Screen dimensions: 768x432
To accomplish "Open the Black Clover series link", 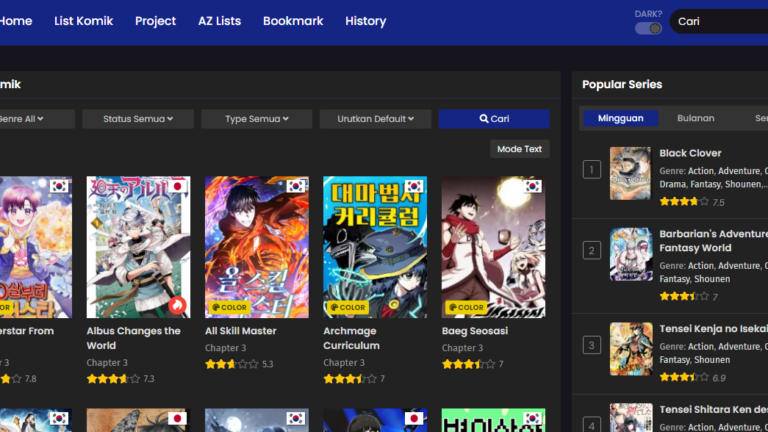I will coord(690,153).
